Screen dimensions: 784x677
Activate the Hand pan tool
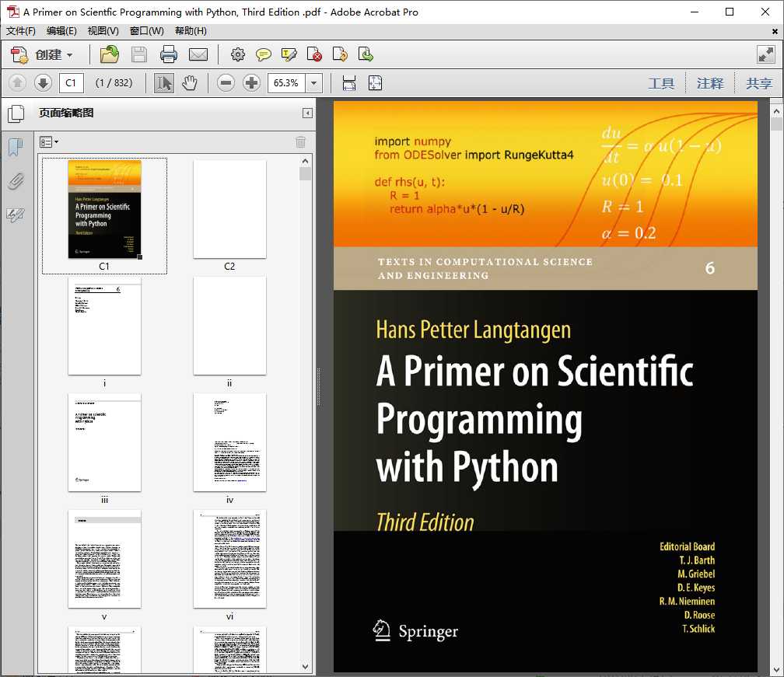pos(190,83)
